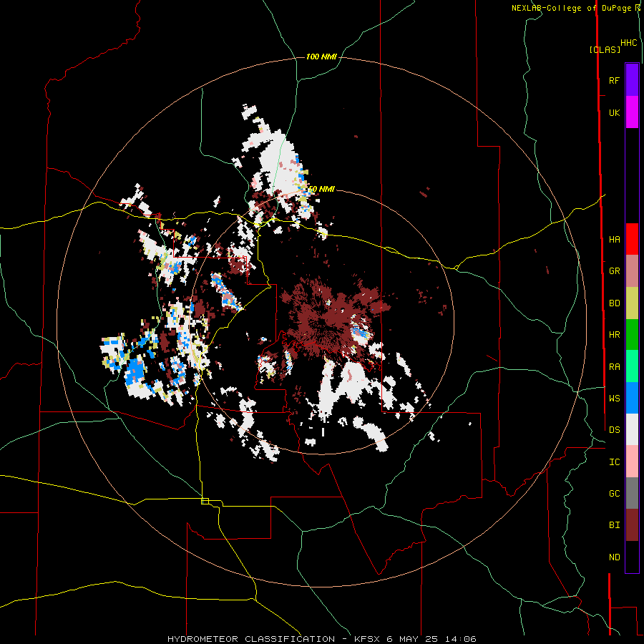Select the light pink IC legend swatch
This screenshot has height=644, width=644.
(632, 462)
